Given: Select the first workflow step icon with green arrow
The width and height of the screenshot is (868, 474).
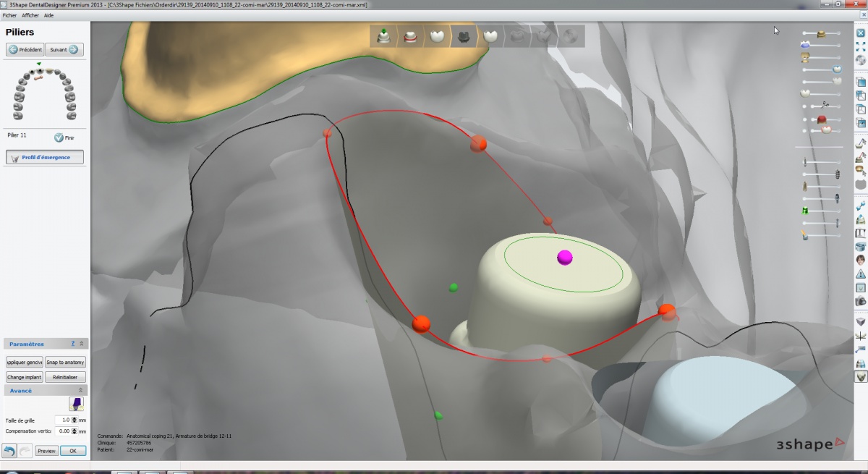Looking at the screenshot, I should [383, 35].
